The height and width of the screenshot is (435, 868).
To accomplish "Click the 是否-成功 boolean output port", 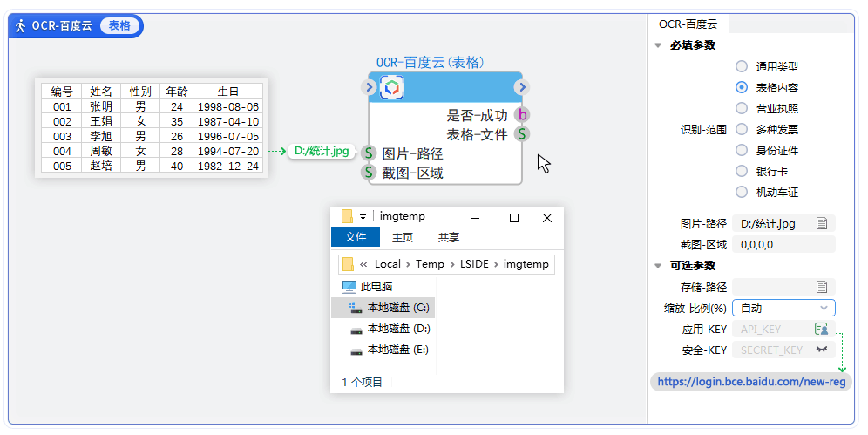I will [x=521, y=114].
